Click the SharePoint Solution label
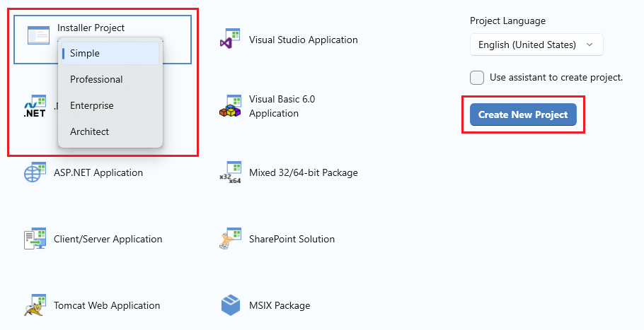Viewport: 644px width, 330px height. click(292, 239)
